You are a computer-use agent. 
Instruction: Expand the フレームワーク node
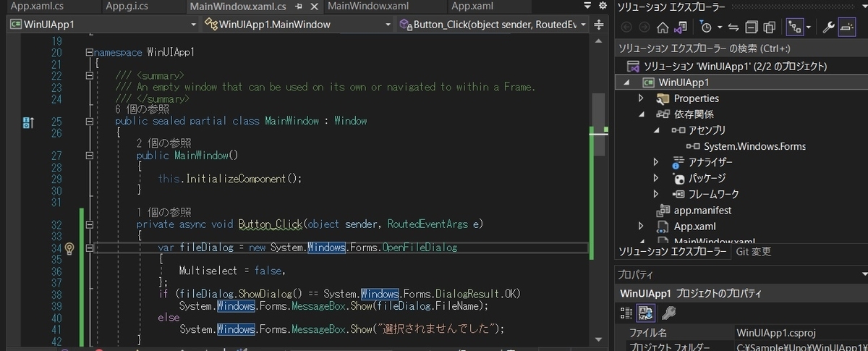click(x=656, y=194)
